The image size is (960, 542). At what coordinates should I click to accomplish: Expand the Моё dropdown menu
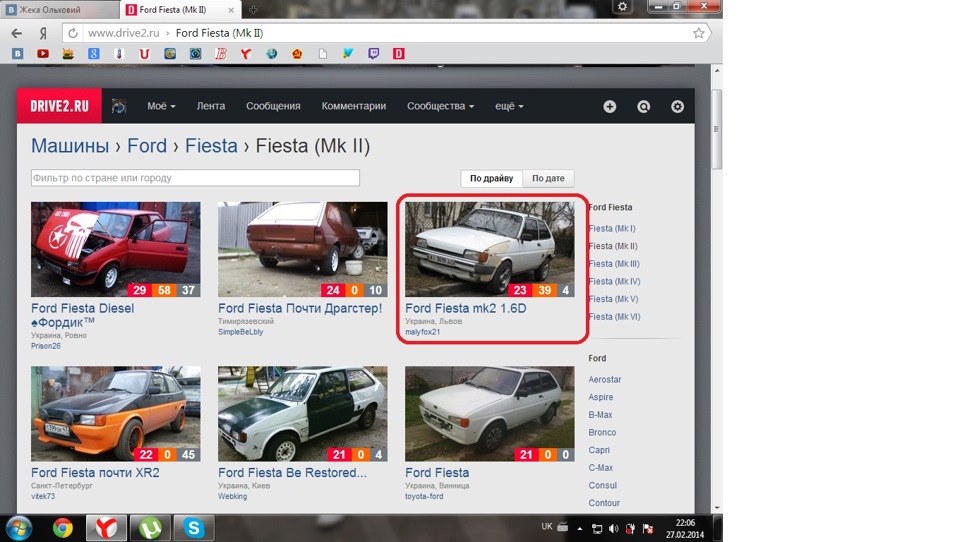pyautogui.click(x=161, y=106)
